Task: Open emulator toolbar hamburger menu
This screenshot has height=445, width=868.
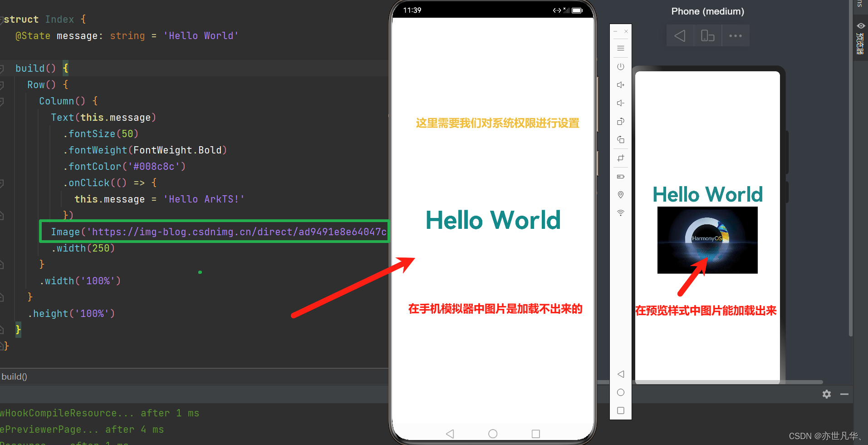Action: pos(621,48)
